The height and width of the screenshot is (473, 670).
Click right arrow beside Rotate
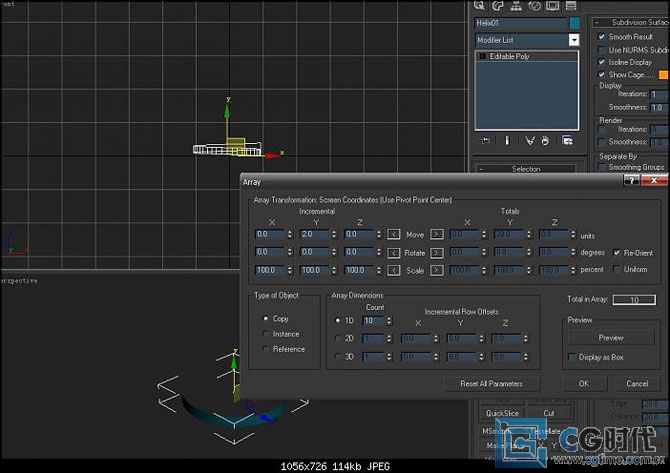pyautogui.click(x=436, y=253)
